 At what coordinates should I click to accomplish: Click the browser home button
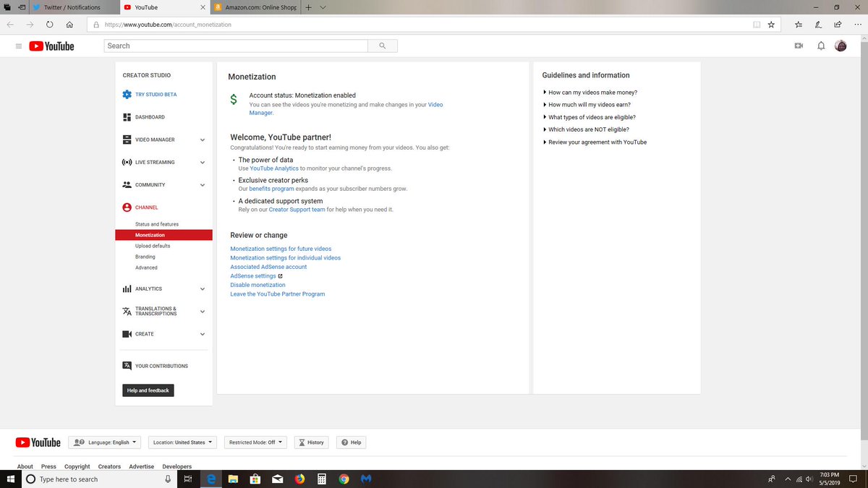click(69, 24)
